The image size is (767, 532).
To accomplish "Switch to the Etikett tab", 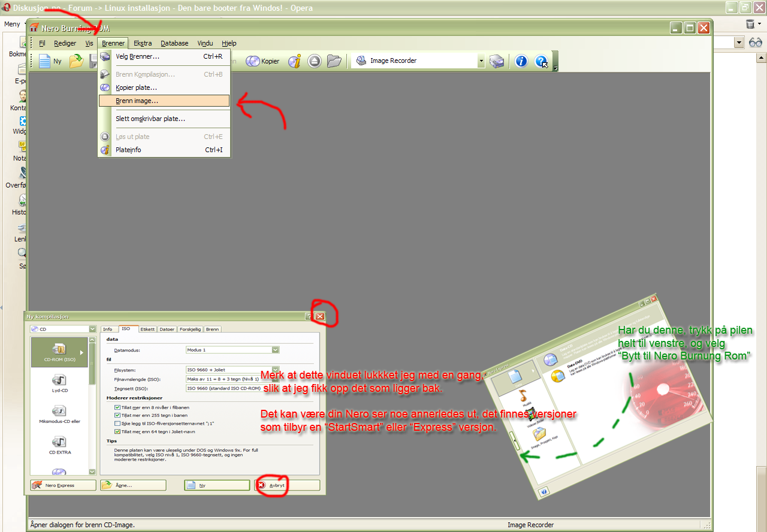I will tap(147, 329).
